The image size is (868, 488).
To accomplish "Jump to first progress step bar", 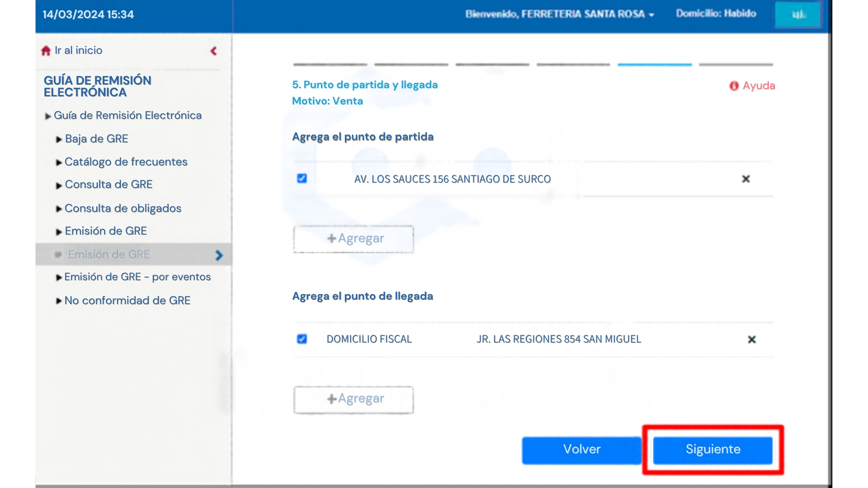I will pos(330,65).
